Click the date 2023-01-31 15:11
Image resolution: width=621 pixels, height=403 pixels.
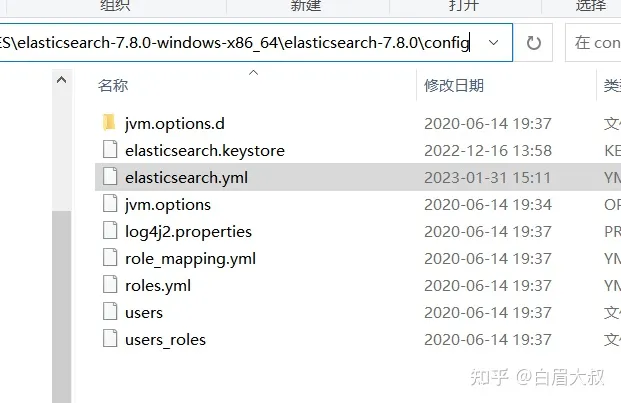(x=488, y=177)
